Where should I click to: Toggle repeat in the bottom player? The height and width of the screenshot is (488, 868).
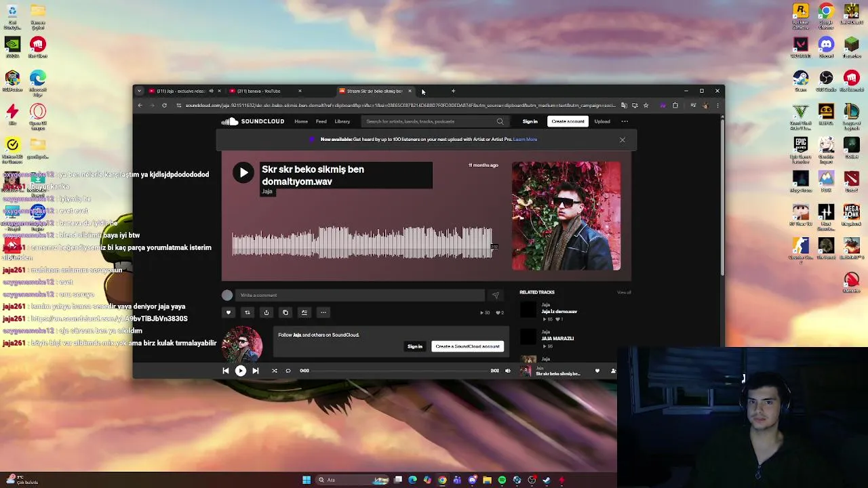(x=288, y=371)
